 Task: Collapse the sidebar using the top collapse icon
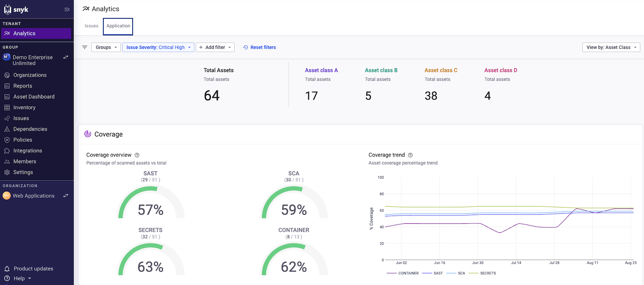[67, 10]
